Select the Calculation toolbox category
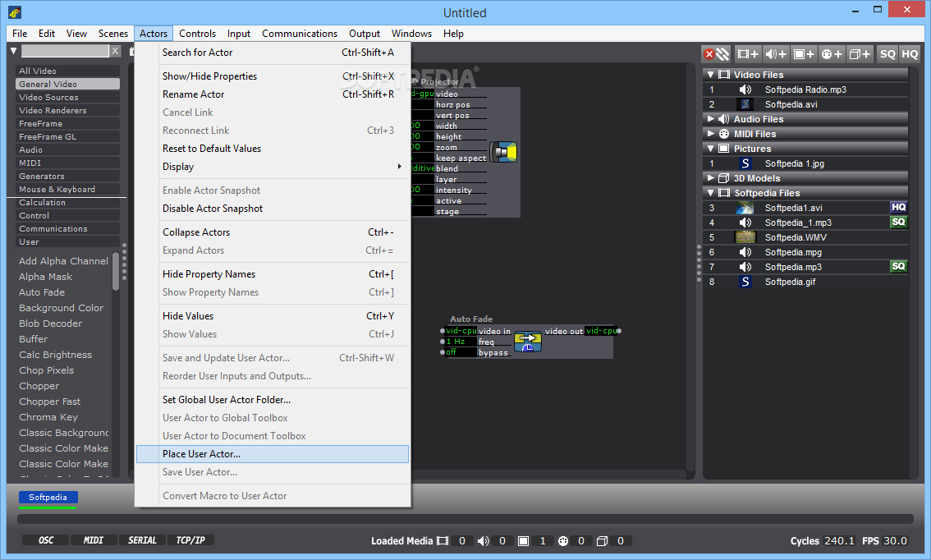Image resolution: width=931 pixels, height=560 pixels. (x=67, y=203)
